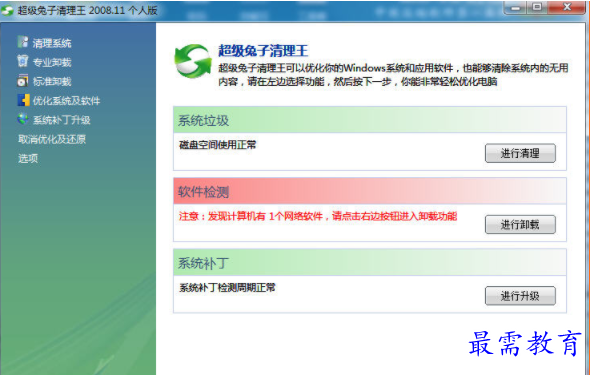Select 标准卸载 menu entry
The image size is (590, 375).
(52, 82)
